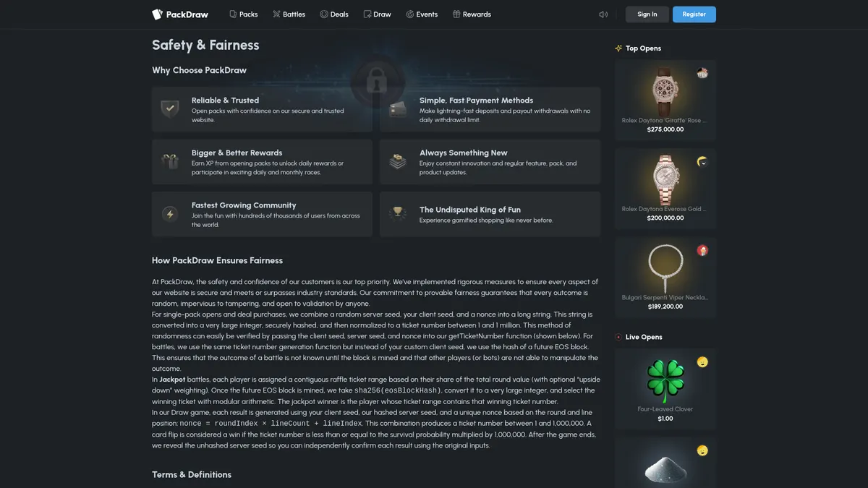
Task: Click the Packs icon in navbar
Action: (233, 14)
